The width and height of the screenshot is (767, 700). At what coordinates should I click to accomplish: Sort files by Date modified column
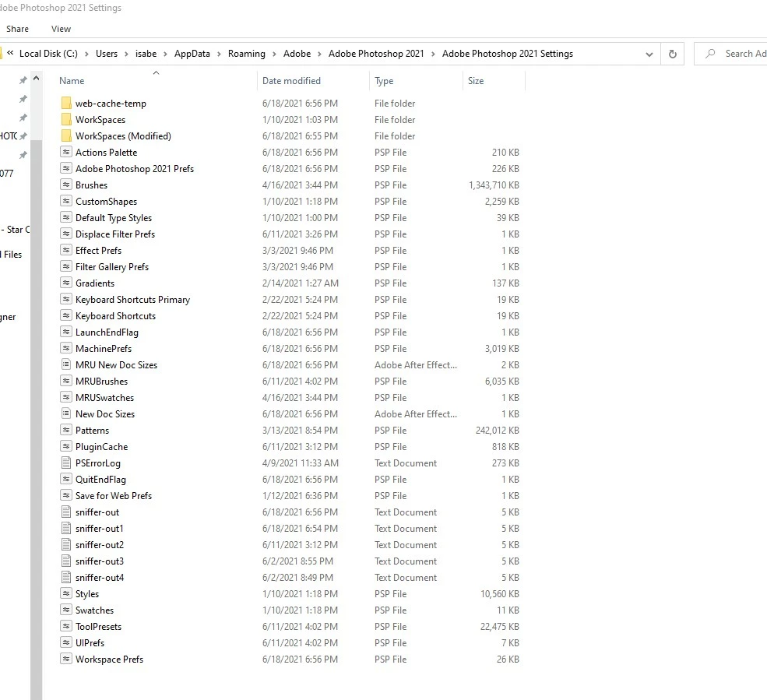tap(313, 81)
